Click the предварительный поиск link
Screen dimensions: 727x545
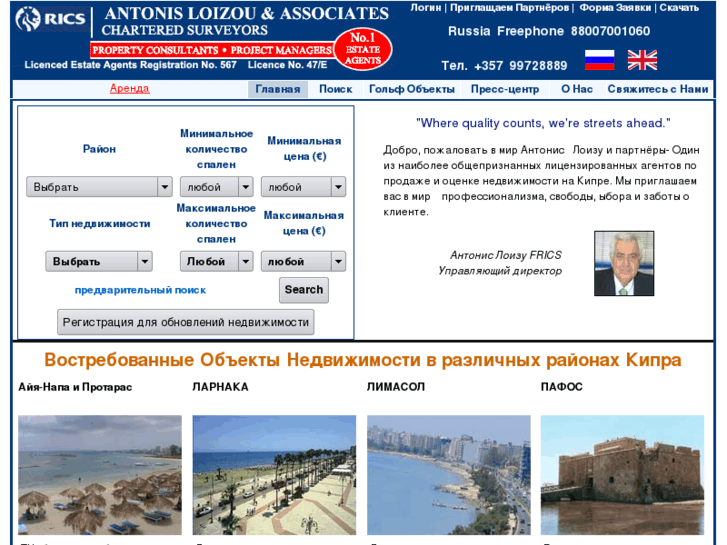pyautogui.click(x=140, y=290)
